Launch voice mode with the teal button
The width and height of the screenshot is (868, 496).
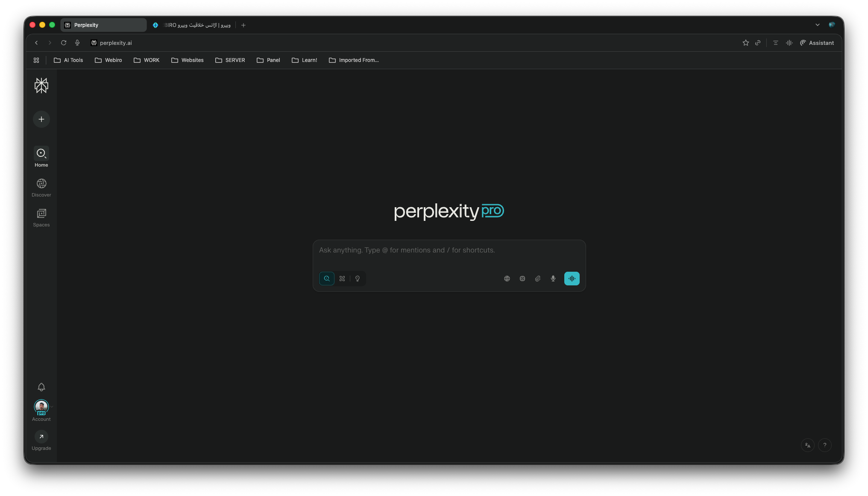coord(572,278)
